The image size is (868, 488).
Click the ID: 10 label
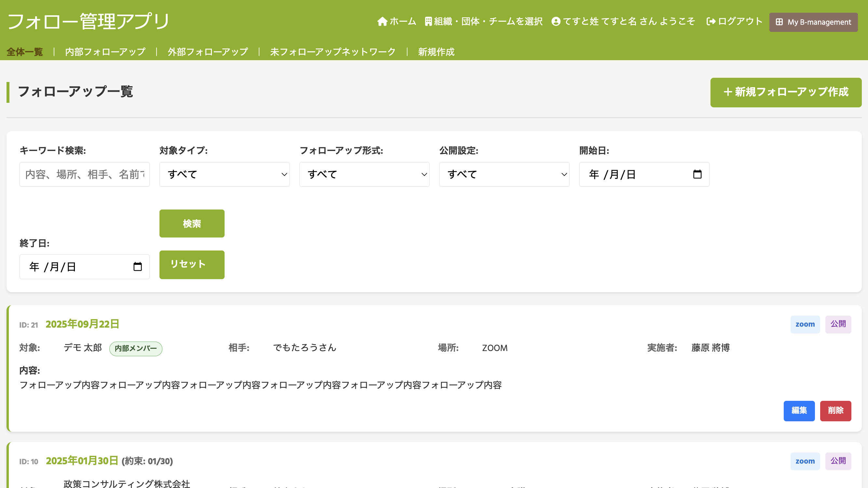pos(29,462)
